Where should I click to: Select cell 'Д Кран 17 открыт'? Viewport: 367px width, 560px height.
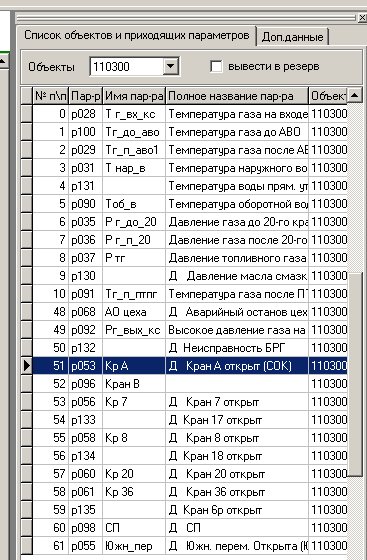(237, 420)
